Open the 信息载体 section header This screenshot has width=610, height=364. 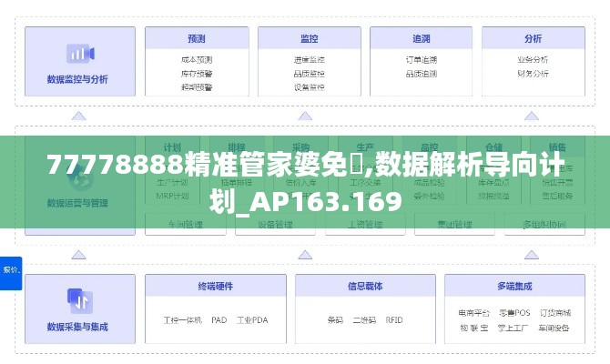click(364, 285)
